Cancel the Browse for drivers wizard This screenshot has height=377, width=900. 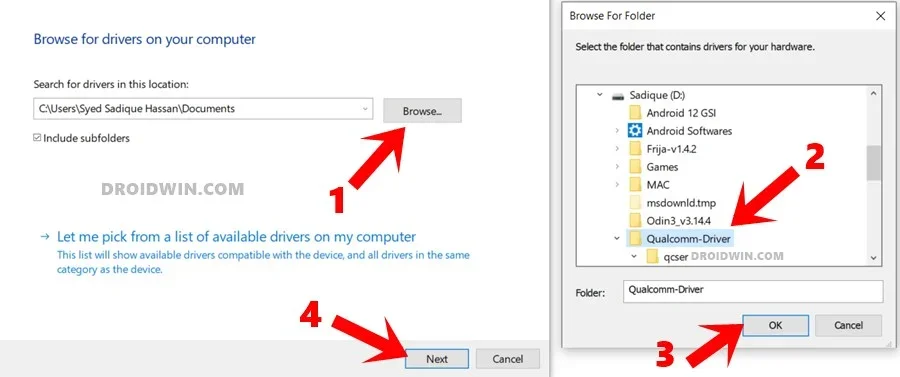(x=507, y=359)
